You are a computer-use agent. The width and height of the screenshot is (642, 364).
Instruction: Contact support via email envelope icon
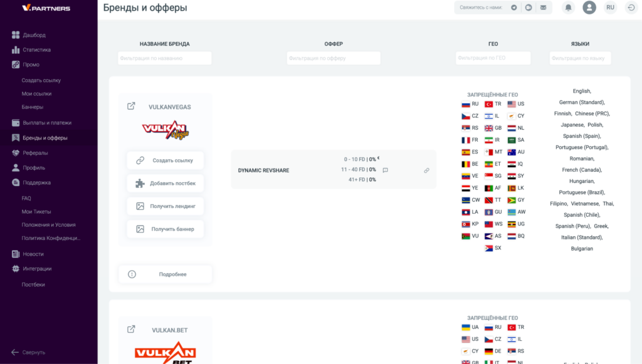click(x=544, y=8)
